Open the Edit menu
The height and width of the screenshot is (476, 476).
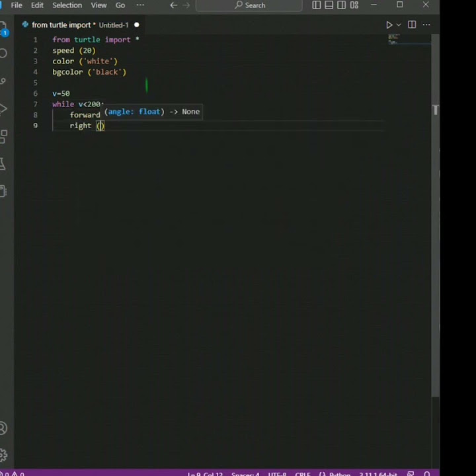(37, 5)
